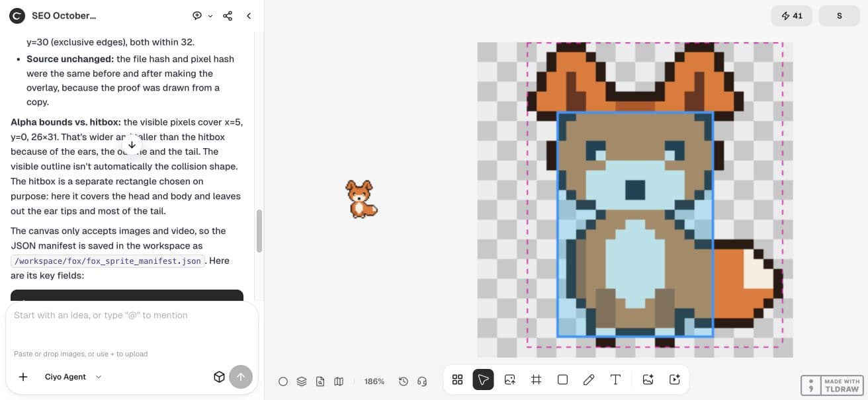Select the rounded square shape tool
The width and height of the screenshot is (868, 400).
(x=562, y=380)
